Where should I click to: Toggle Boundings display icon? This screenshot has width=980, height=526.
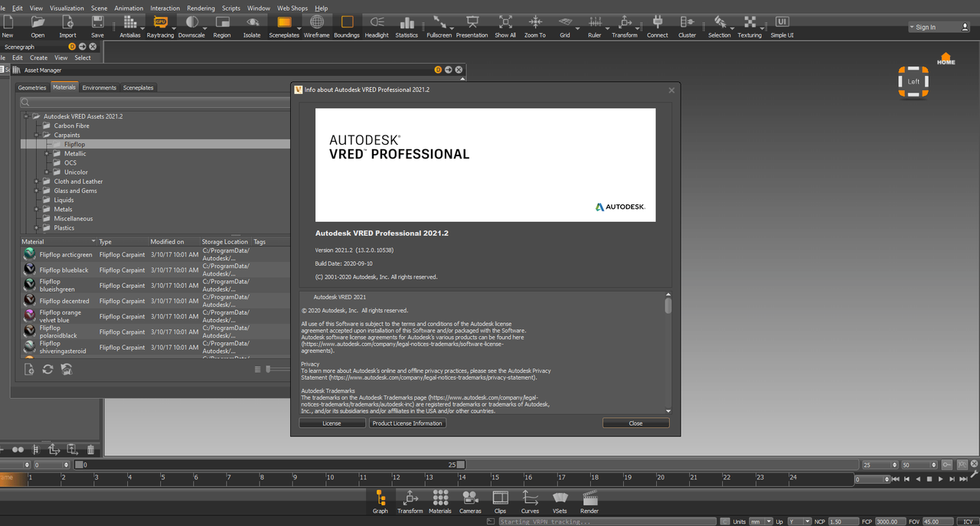pos(347,26)
